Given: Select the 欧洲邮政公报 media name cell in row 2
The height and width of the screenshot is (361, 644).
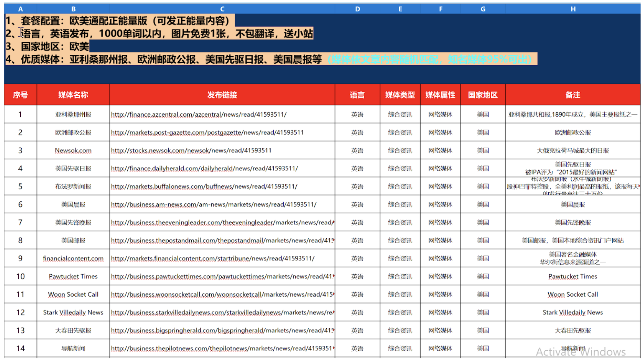Looking at the screenshot, I should click(73, 132).
